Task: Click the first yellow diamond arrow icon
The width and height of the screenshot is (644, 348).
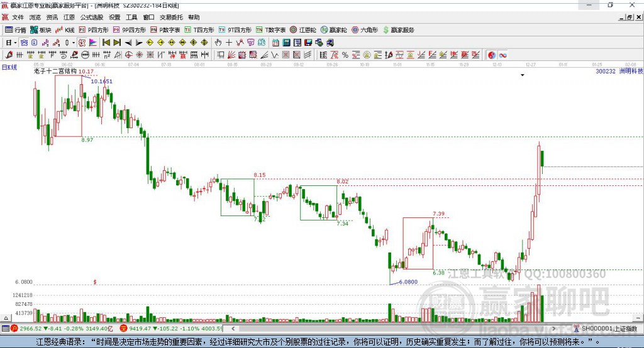Action: (x=150, y=43)
